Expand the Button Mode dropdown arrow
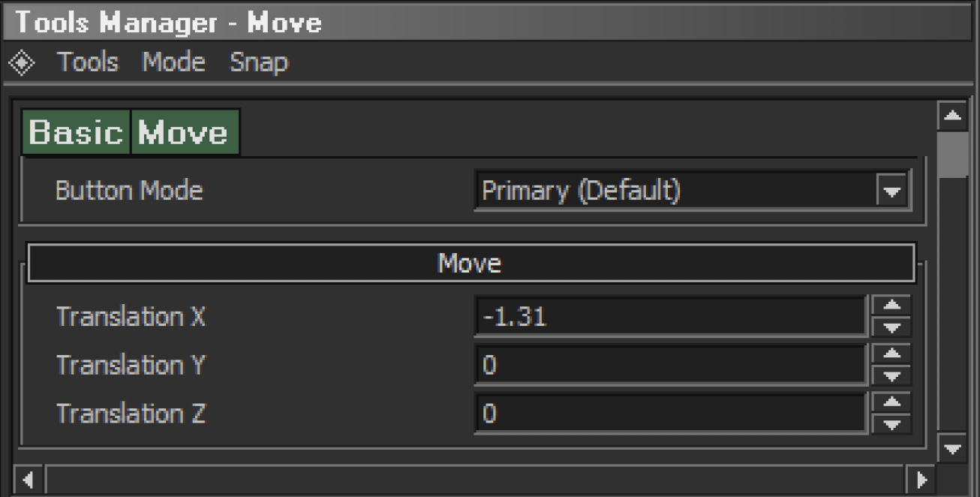The width and height of the screenshot is (980, 497). point(892,191)
